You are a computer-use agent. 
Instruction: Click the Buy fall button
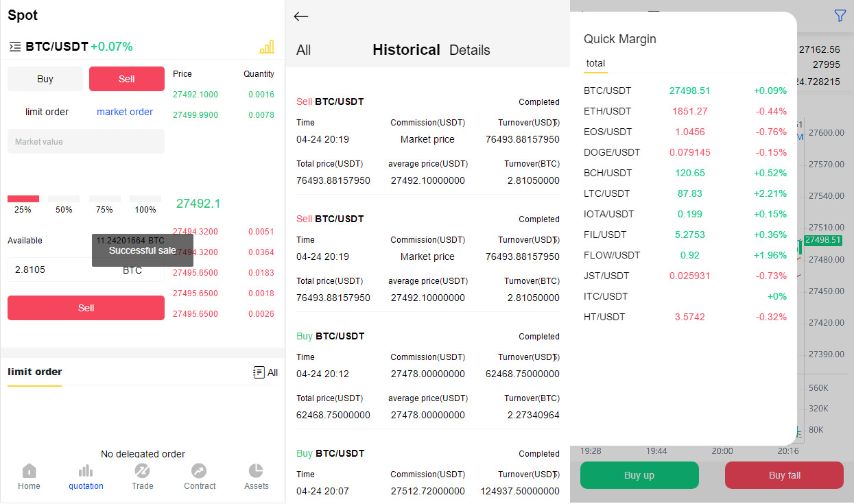click(x=784, y=475)
